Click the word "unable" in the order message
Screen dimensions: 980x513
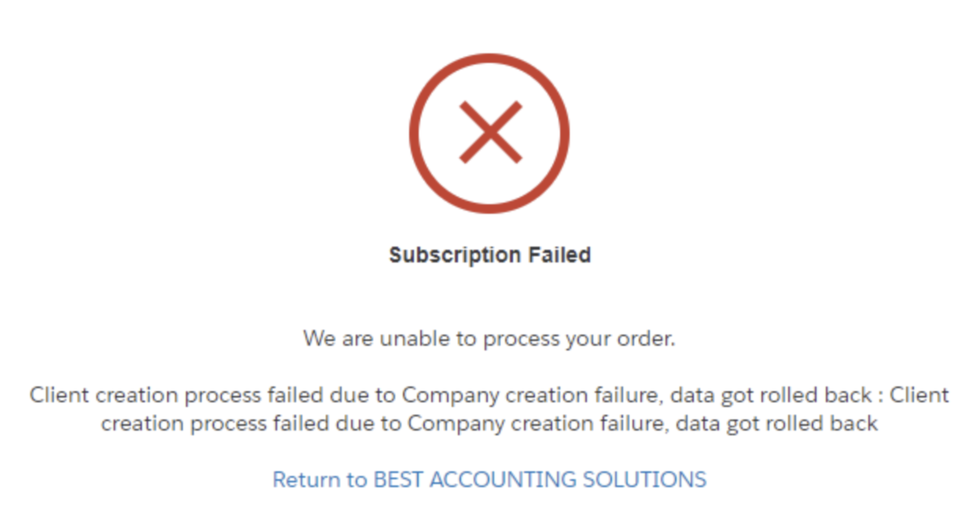coord(414,339)
